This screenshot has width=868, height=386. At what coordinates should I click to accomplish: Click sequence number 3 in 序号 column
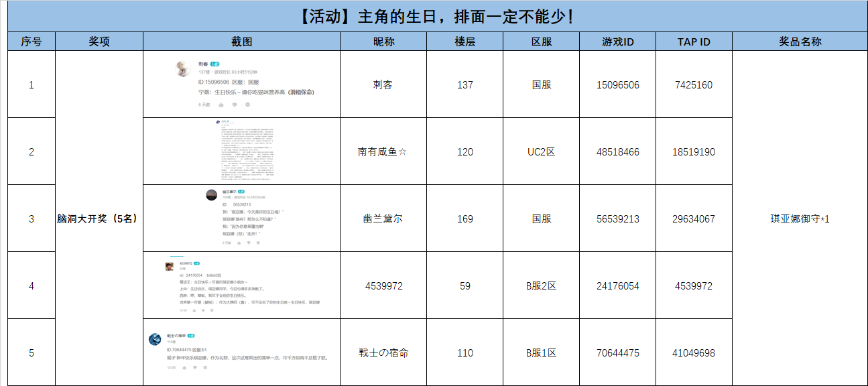pos(32,218)
